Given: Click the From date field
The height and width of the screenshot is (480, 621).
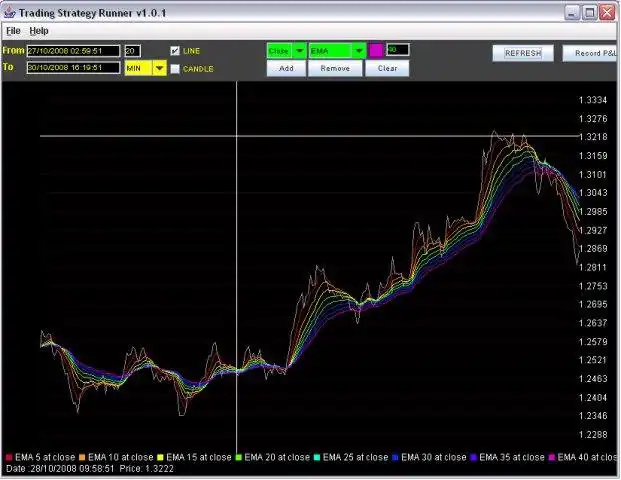Looking at the screenshot, I should pos(73,51).
